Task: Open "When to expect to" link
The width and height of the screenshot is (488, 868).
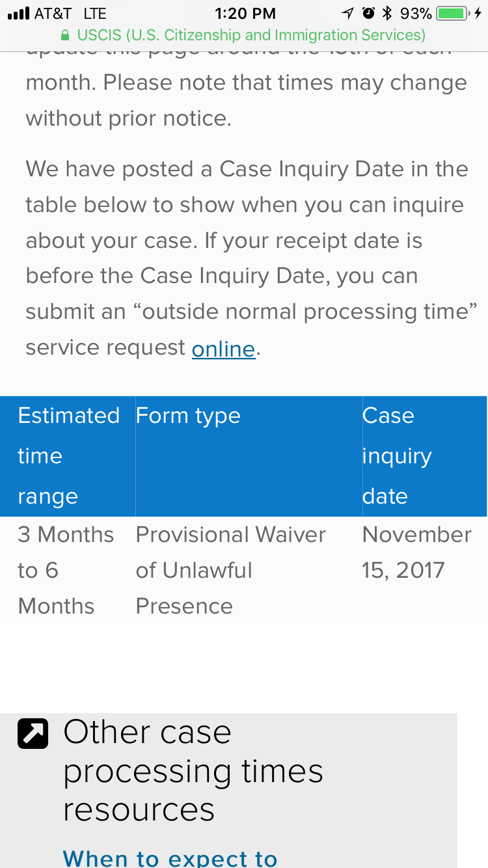Action: click(170, 858)
